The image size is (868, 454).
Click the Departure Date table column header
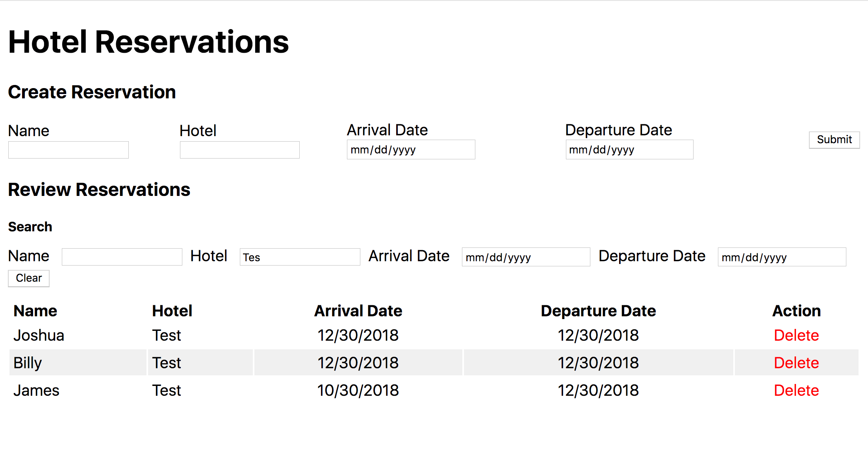598,311
